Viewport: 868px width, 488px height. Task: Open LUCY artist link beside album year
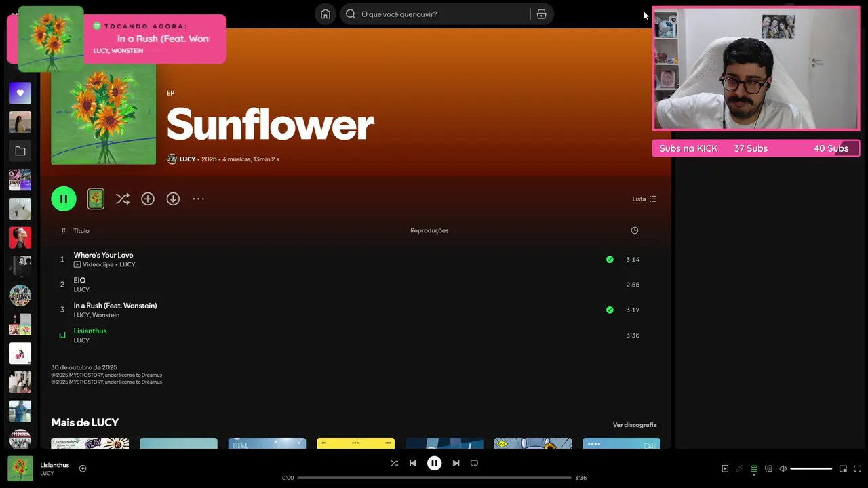(x=187, y=159)
